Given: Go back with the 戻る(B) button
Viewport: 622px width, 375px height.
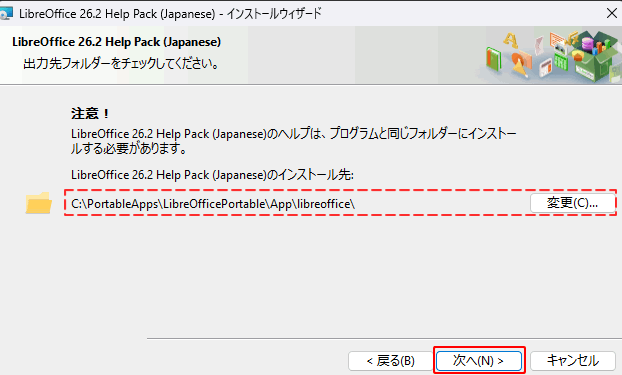Looking at the screenshot, I should [390, 361].
